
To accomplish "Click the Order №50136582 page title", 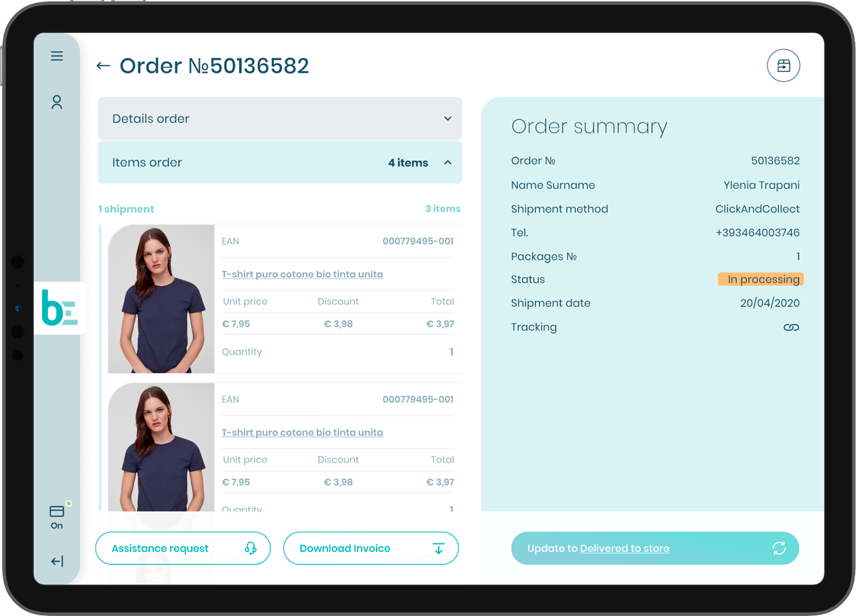I will pos(214,66).
